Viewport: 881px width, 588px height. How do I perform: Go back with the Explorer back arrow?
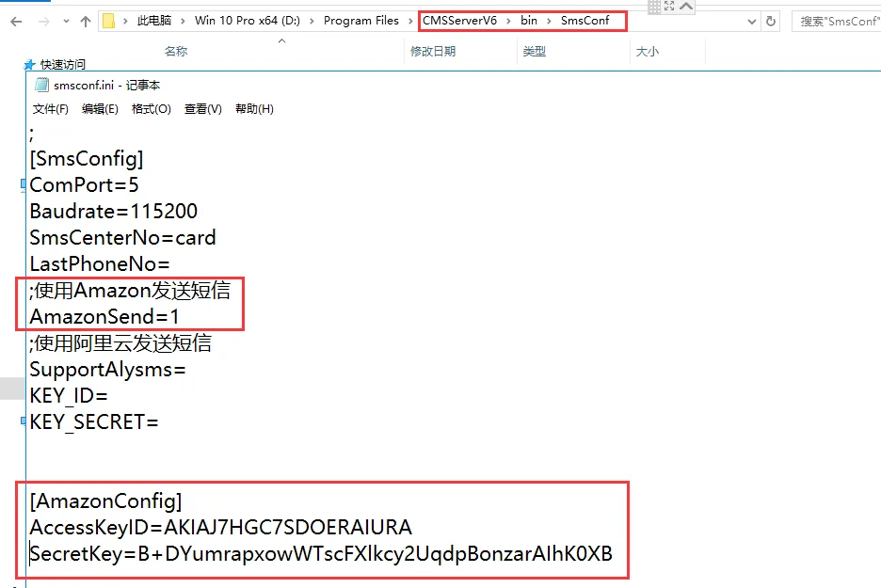pos(16,22)
